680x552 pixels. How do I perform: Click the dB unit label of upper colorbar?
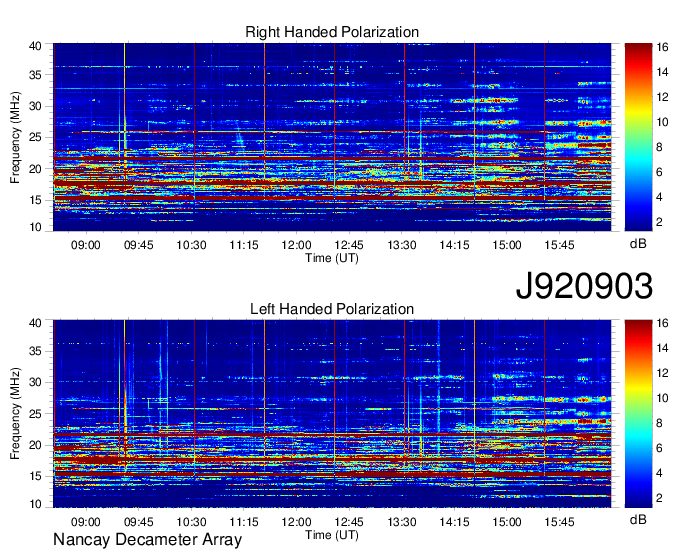pyautogui.click(x=638, y=244)
